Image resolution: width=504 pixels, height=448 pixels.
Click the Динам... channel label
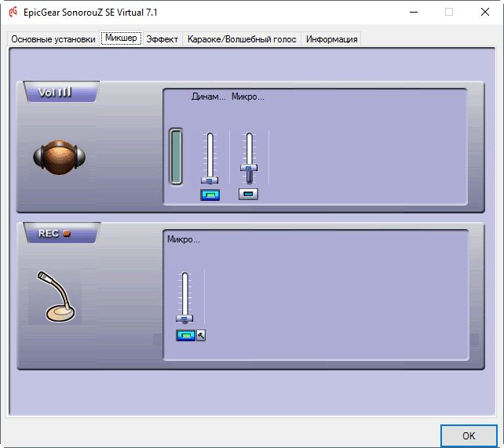tap(208, 97)
